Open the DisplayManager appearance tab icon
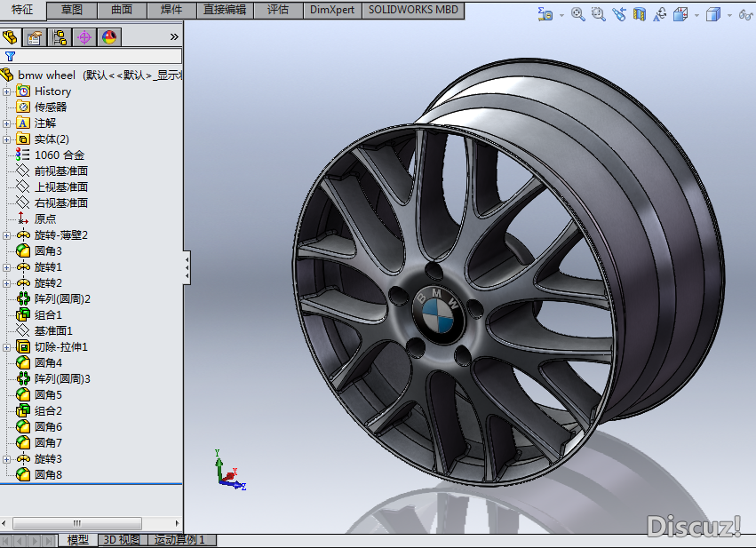The width and height of the screenshot is (756, 548). click(109, 37)
